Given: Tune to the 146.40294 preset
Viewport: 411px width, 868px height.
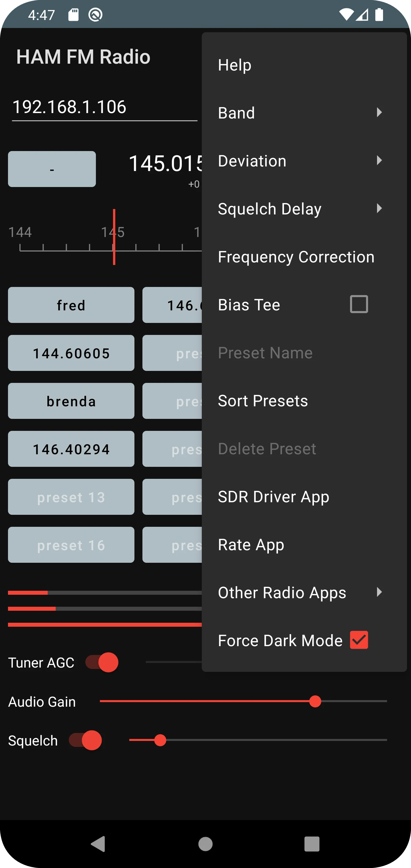Looking at the screenshot, I should click(71, 449).
